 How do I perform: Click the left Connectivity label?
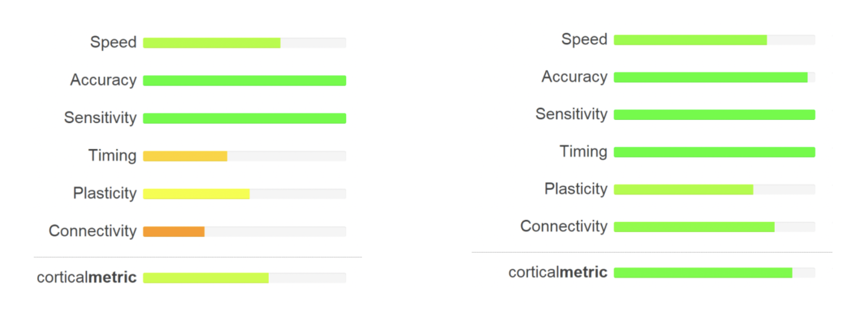(x=93, y=231)
